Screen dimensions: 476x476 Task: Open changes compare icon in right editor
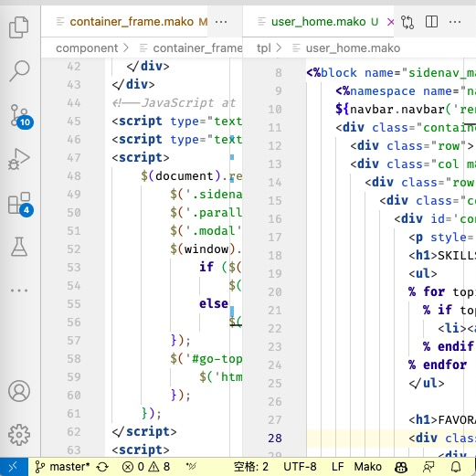click(407, 22)
